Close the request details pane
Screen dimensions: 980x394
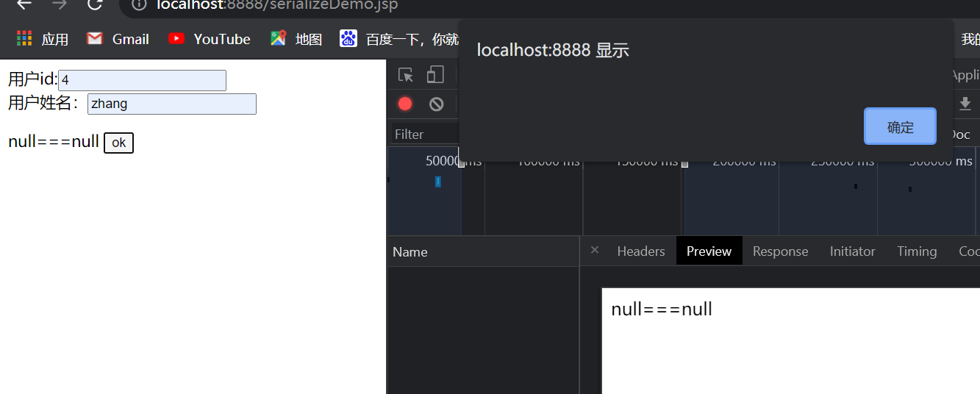[595, 250]
